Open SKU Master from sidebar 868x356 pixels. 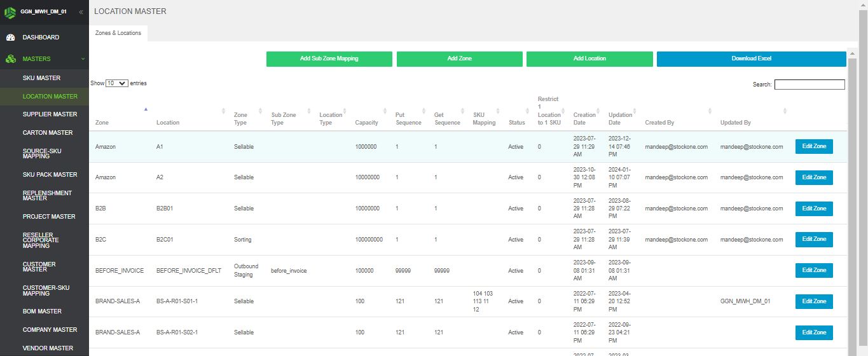click(x=41, y=78)
